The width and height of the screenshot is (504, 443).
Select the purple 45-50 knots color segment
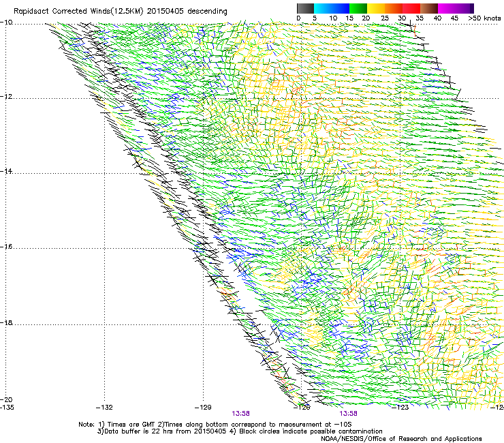[464, 8]
